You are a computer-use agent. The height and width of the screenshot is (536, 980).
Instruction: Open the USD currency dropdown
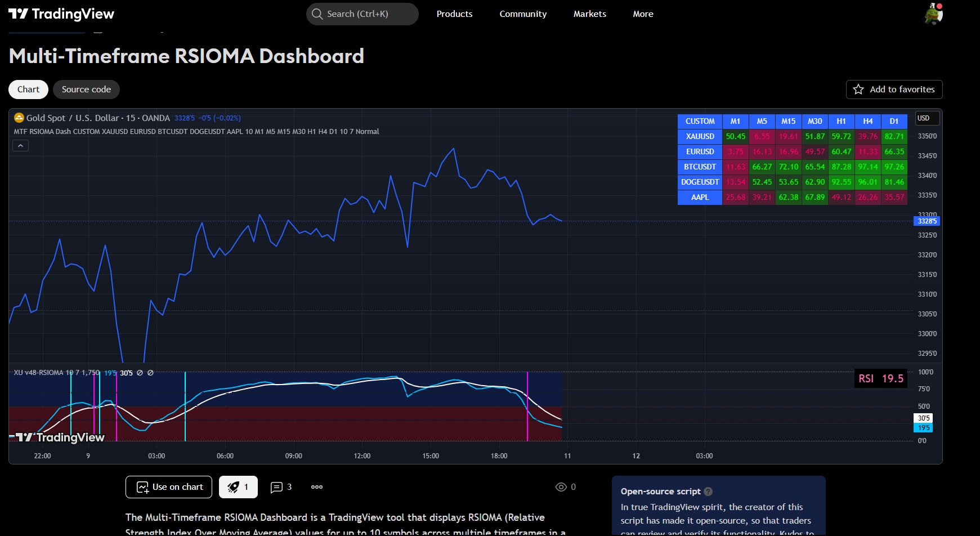927,118
